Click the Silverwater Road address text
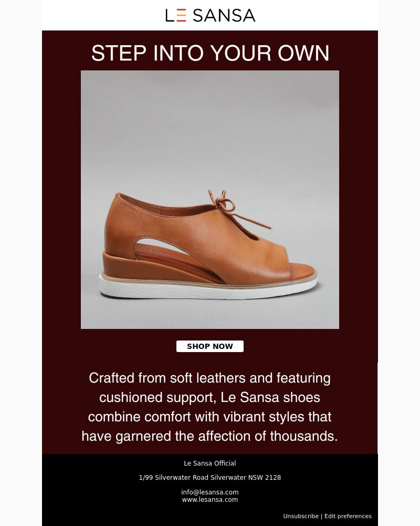420x526 pixels. coord(210,477)
